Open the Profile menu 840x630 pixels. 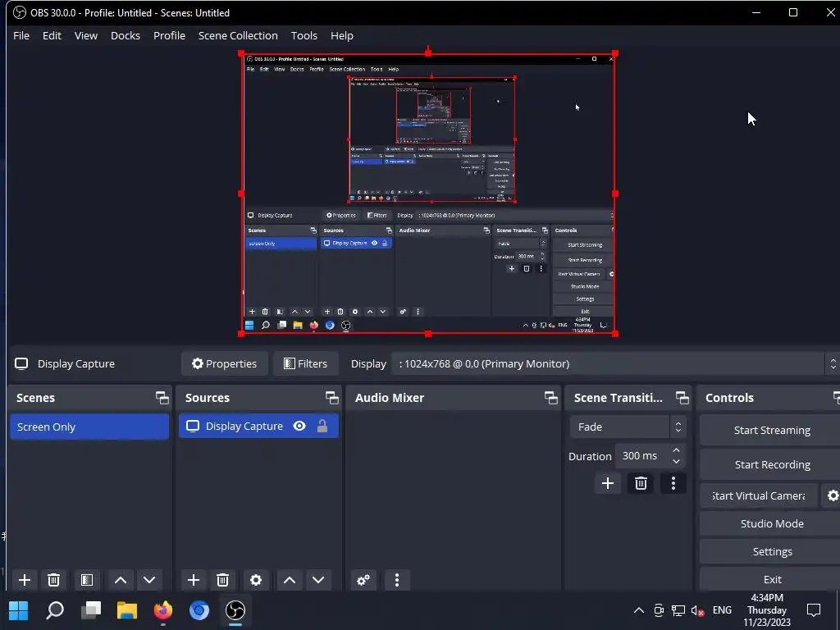tap(169, 35)
